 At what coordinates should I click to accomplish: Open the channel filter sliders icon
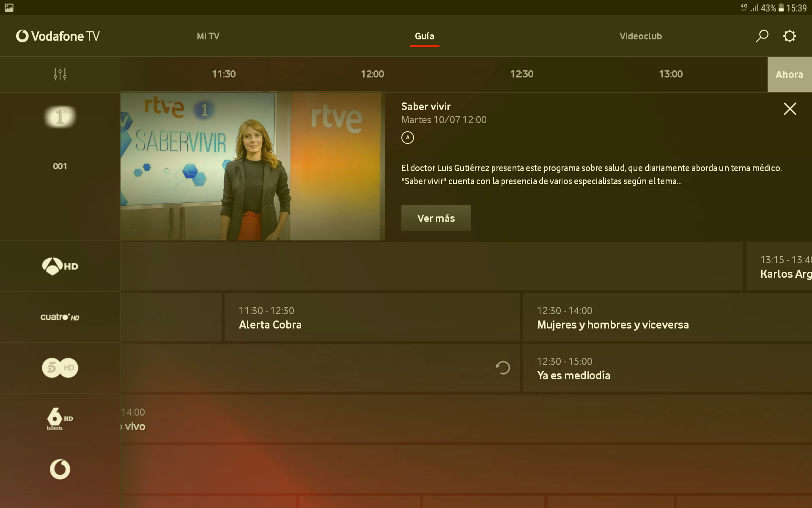pos(60,74)
